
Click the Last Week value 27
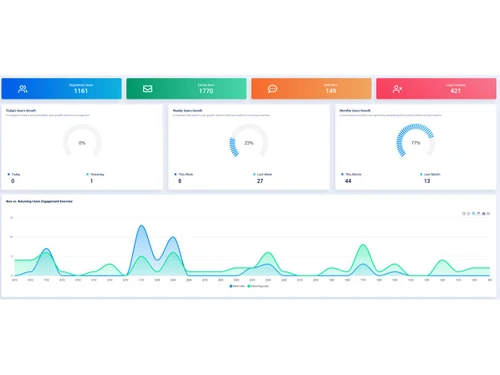tap(260, 181)
